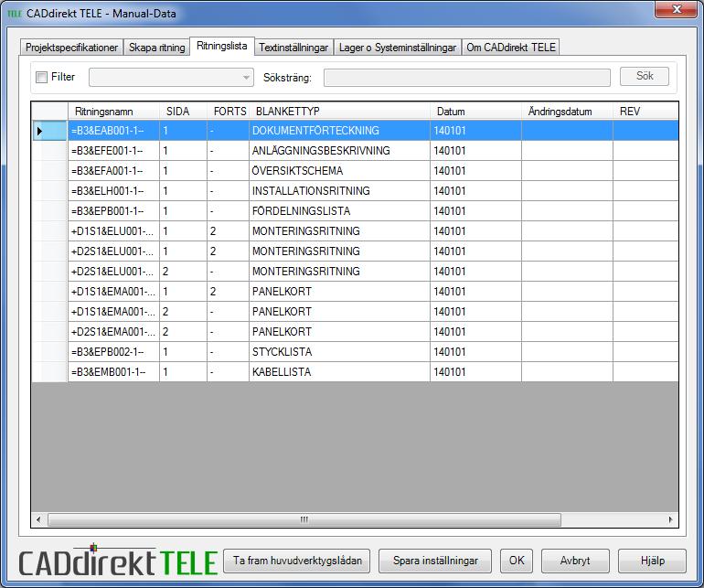Select row header of KABELLISTA row

pyautogui.click(x=49, y=372)
